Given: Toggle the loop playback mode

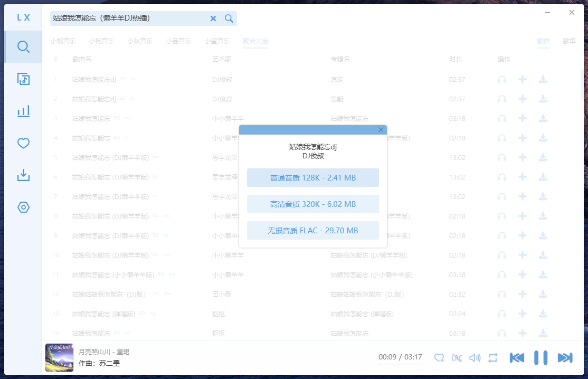Looking at the screenshot, I should click(x=493, y=357).
